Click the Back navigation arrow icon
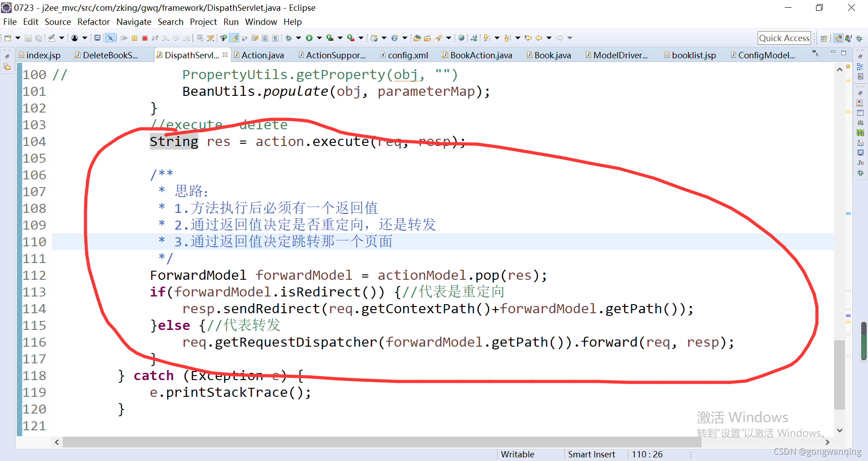The height and width of the screenshot is (461, 868). (539, 38)
